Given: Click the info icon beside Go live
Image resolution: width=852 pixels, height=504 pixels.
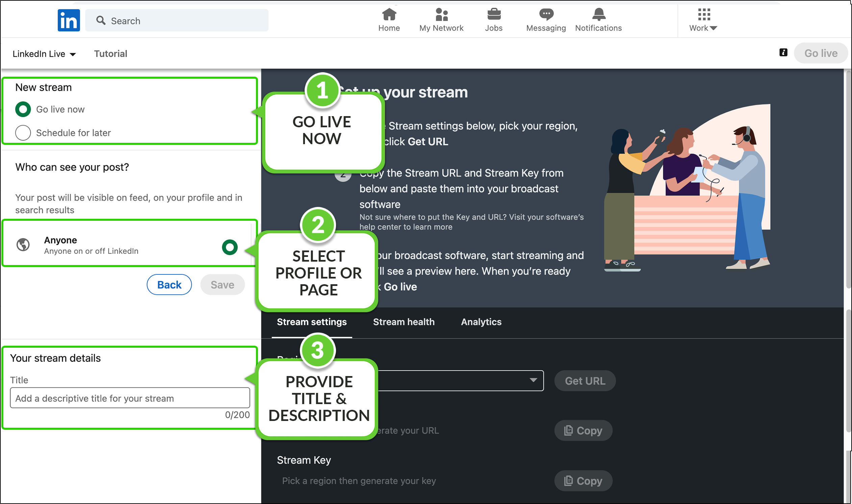Looking at the screenshot, I should (x=783, y=52).
